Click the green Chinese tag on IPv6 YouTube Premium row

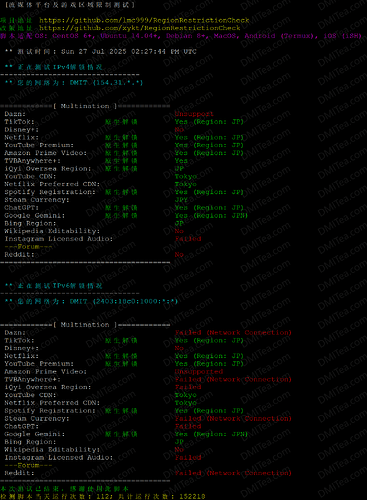[121, 364]
